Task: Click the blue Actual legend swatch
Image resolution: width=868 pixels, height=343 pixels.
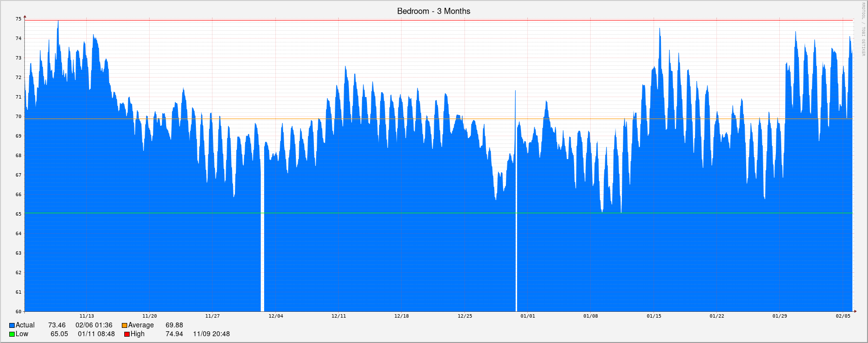Action: pyautogui.click(x=12, y=325)
